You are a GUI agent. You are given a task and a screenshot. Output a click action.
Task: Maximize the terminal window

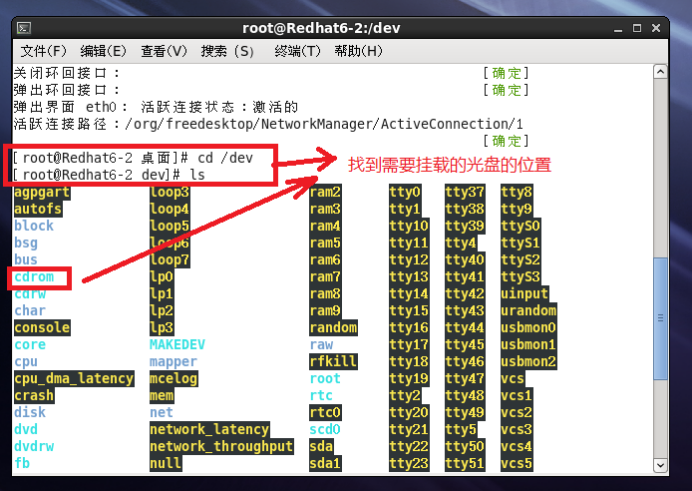tap(637, 28)
